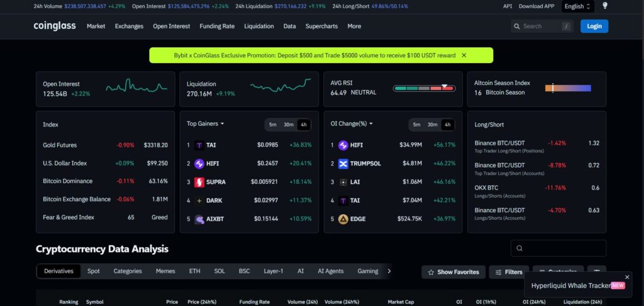The height and width of the screenshot is (306, 644).
Task: Open the Open Interest menu
Action: [171, 26]
